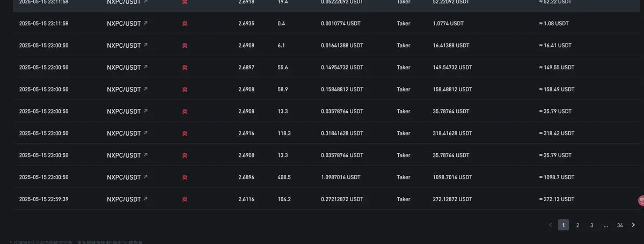Select the total 158.48812 USDT
644x244 pixels.
(452, 90)
